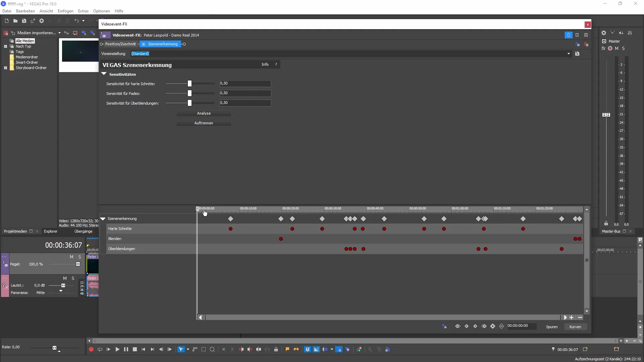
Task: Insert region with the double orange flag icon
Action: [296, 349]
